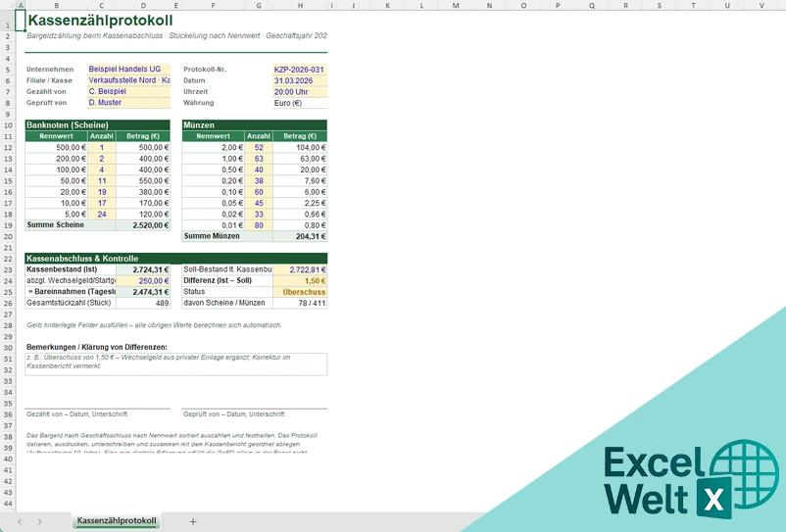This screenshot has height=532, width=786.
Task: Select Anzahl cell for 500,00 € notes
Action: click(x=102, y=147)
